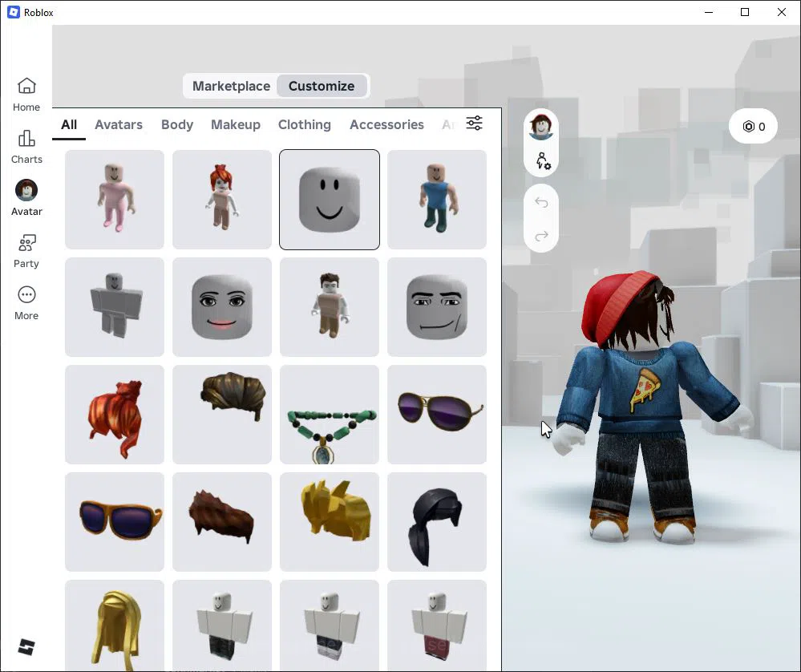Viewport: 801px width, 672px height.
Task: Open the Party section
Action: [x=26, y=251]
